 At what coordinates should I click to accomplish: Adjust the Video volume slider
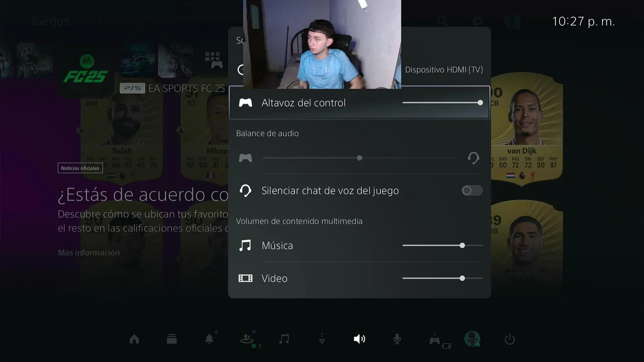tap(443, 278)
